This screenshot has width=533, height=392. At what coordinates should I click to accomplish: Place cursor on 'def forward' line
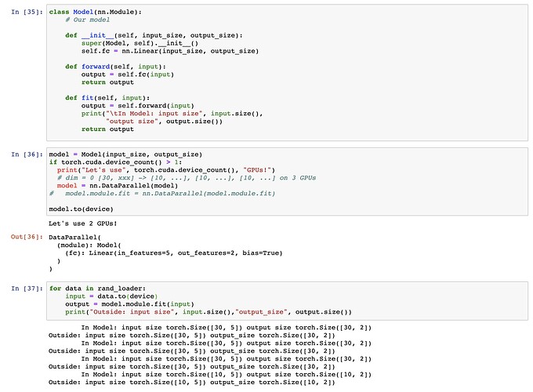point(116,67)
